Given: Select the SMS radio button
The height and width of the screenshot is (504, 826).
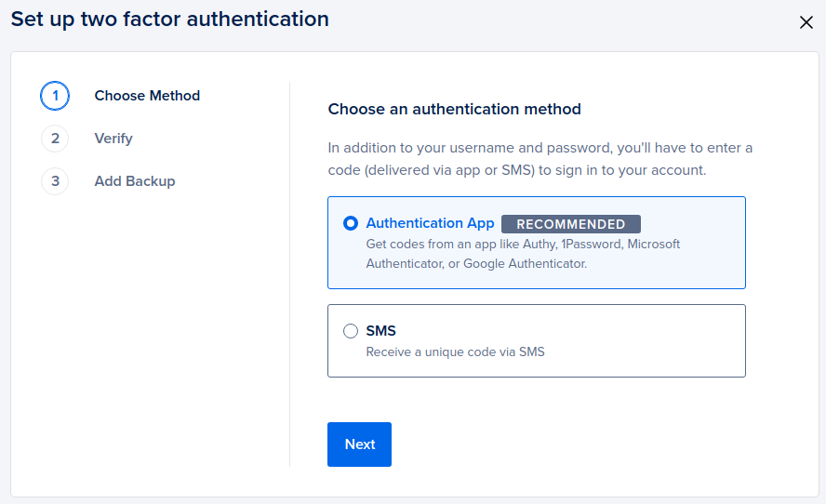Looking at the screenshot, I should pyautogui.click(x=351, y=331).
